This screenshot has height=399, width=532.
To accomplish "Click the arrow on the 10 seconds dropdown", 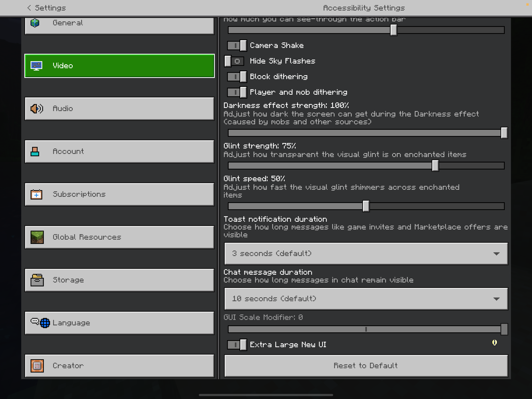I will (x=496, y=299).
